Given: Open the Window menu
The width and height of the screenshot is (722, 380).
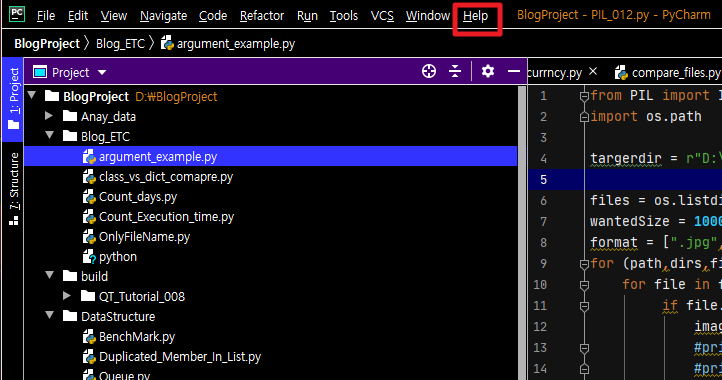Looking at the screenshot, I should click(427, 16).
